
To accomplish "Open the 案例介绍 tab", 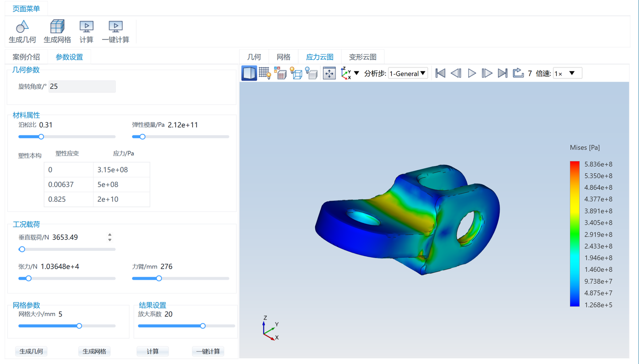I will coord(26,57).
